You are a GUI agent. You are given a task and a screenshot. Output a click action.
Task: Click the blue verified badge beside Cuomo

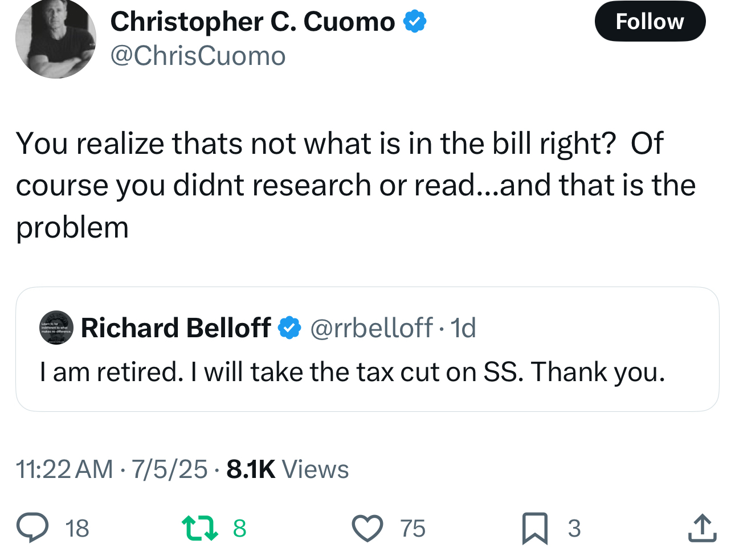[x=415, y=22]
